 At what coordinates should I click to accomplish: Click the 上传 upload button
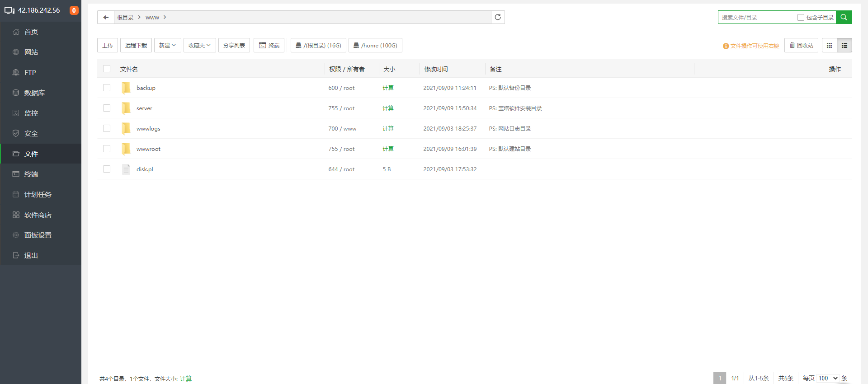point(108,45)
